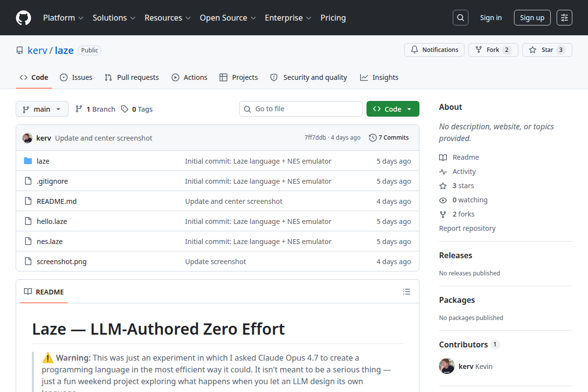Open the README outline list icon
The image size is (588, 392).
point(407,292)
